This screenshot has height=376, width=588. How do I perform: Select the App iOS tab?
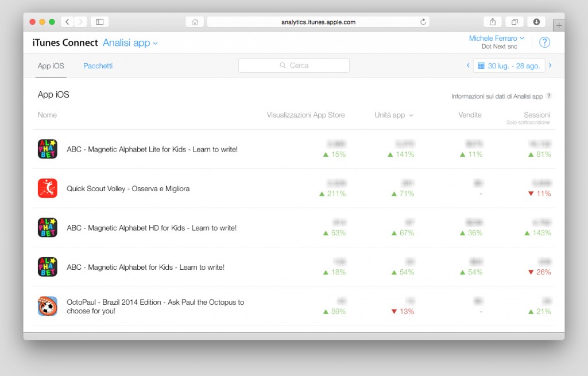pyautogui.click(x=51, y=66)
